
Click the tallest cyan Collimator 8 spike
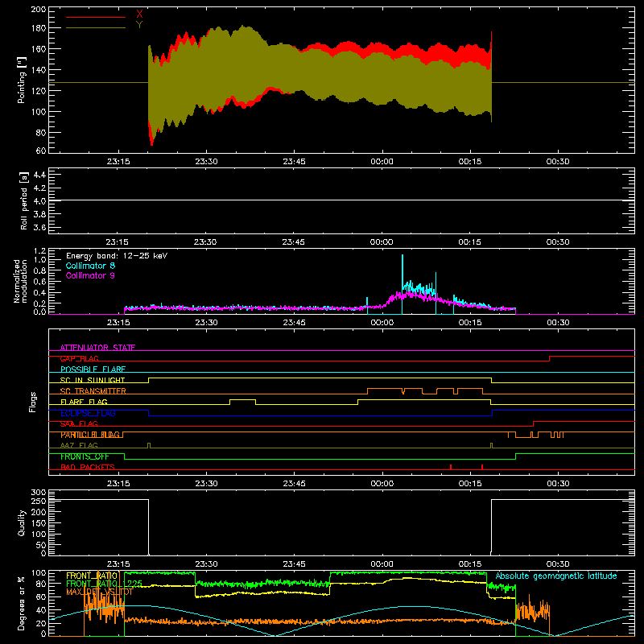402,283
